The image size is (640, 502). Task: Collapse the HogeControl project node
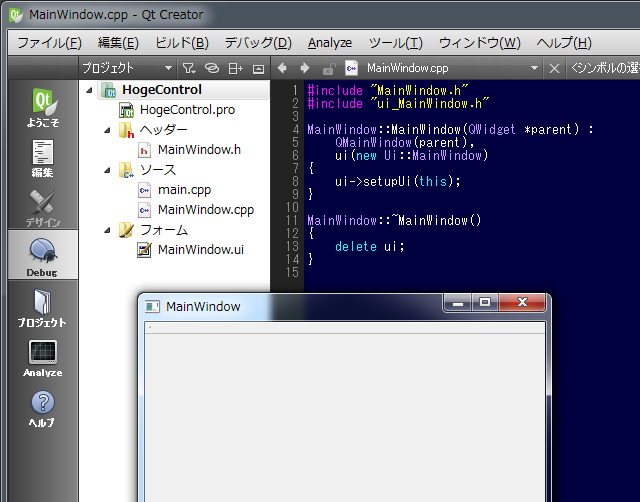89,90
